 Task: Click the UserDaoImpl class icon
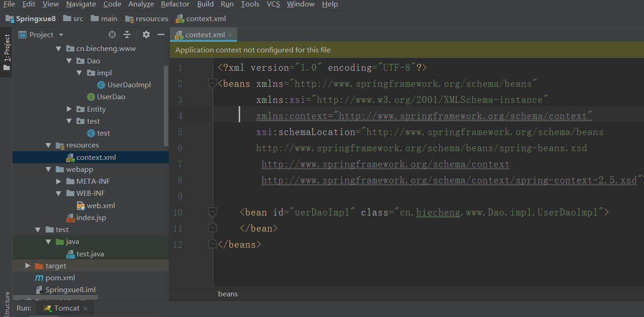101,85
